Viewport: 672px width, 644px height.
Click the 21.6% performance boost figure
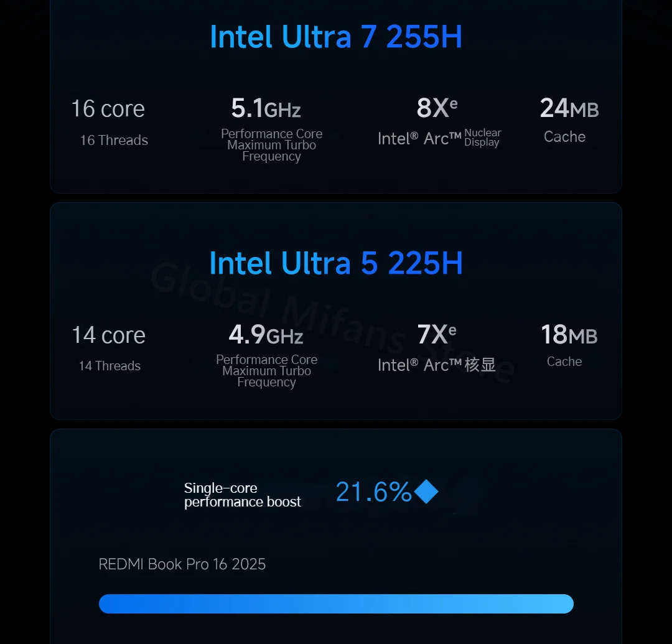[x=374, y=492]
